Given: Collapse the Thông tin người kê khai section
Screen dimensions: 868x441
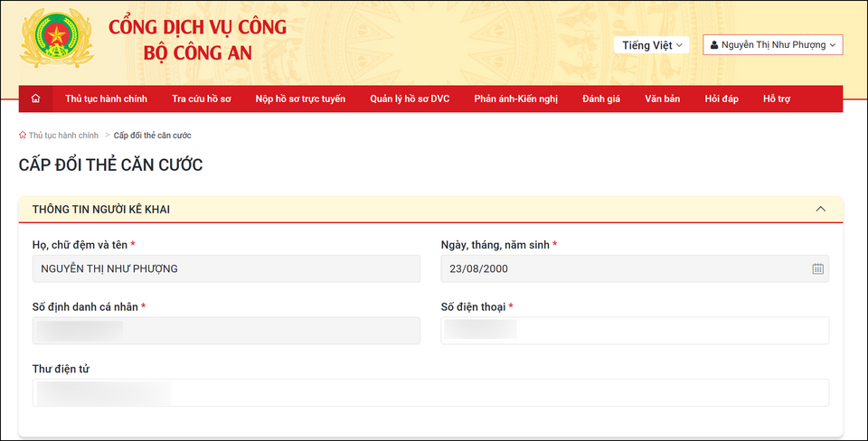Looking at the screenshot, I should [x=820, y=209].
